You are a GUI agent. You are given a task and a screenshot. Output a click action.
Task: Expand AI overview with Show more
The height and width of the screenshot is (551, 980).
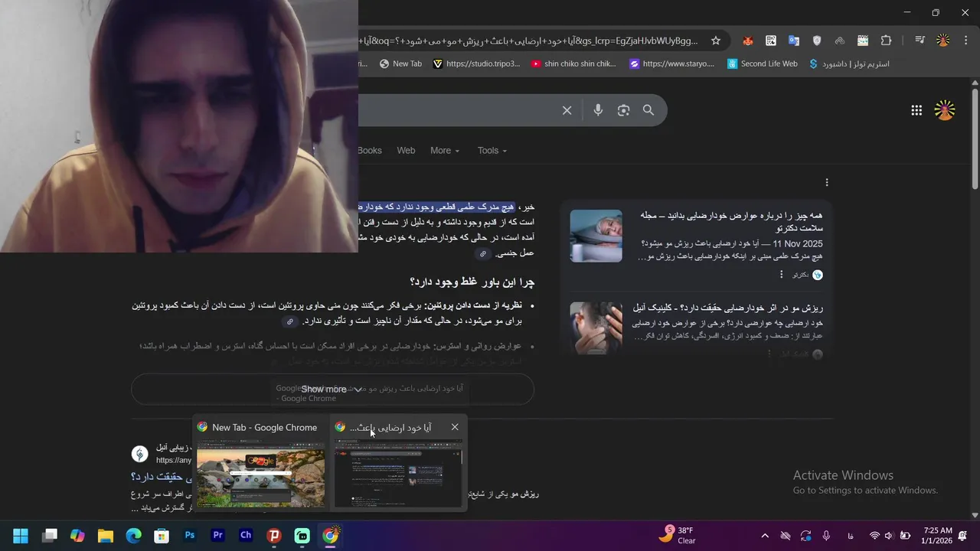(332, 390)
